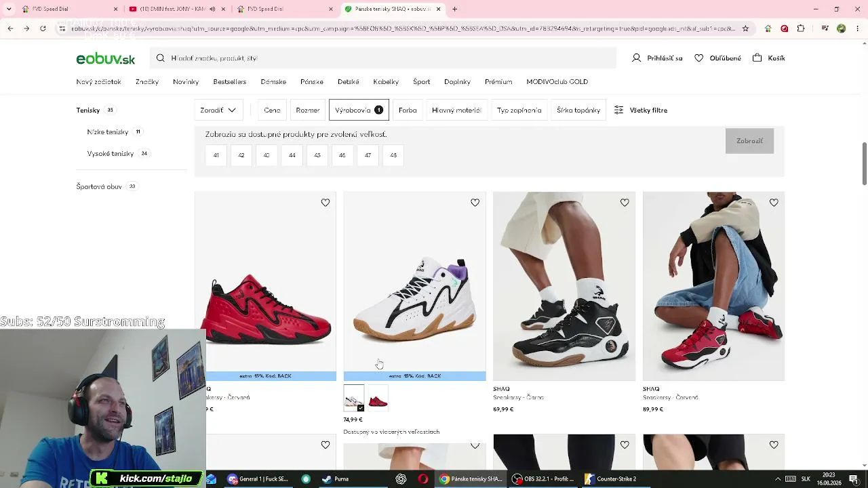This screenshot has height=488, width=868.
Task: Open Vysoké tenisky category
Action: (111, 154)
